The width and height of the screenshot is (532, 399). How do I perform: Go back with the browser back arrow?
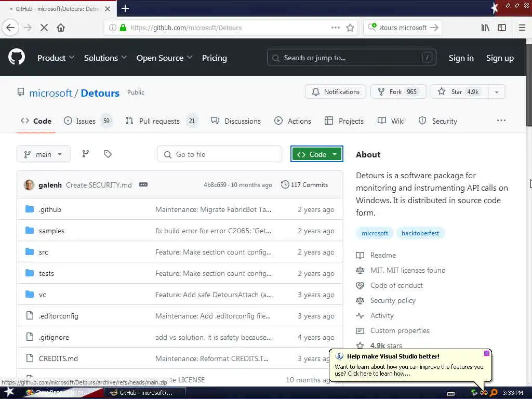pyautogui.click(x=10, y=28)
